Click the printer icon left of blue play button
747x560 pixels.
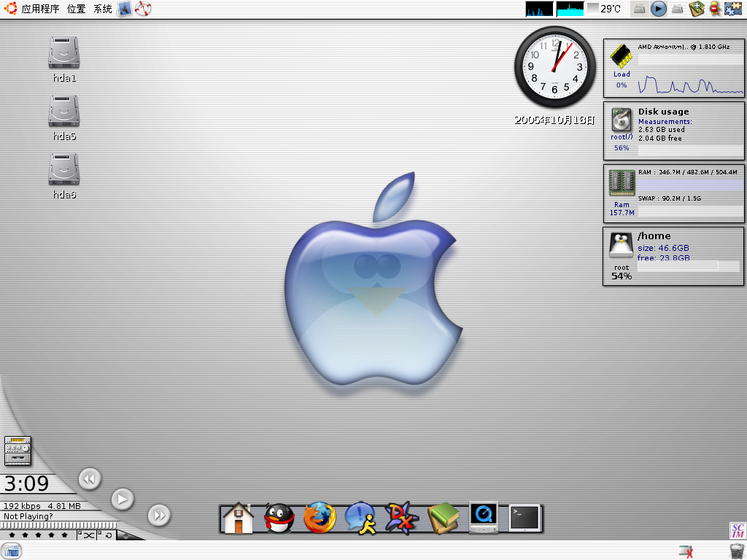[x=640, y=9]
